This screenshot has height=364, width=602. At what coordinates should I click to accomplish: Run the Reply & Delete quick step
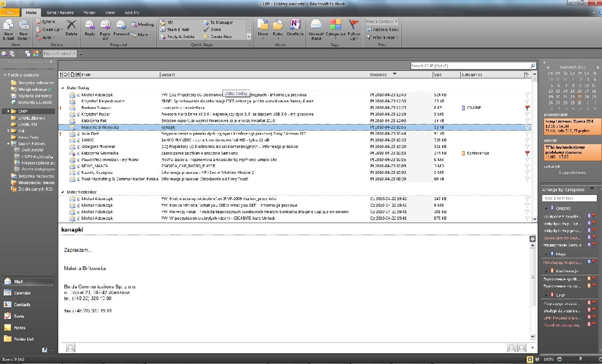click(x=178, y=37)
